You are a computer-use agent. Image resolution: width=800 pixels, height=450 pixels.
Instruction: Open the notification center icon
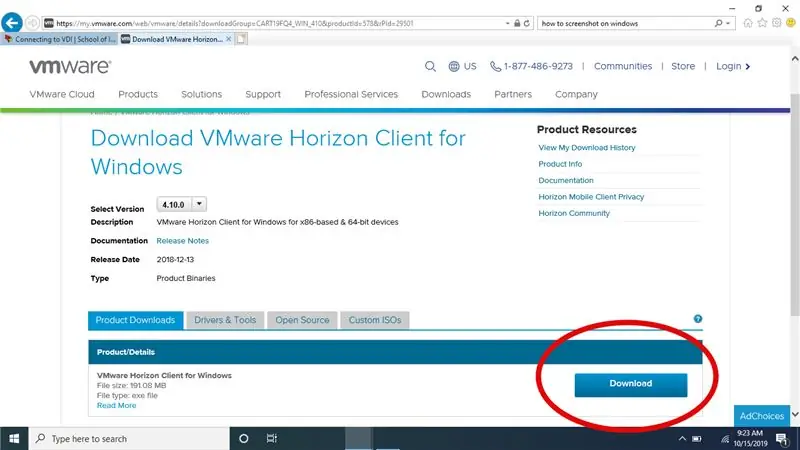(x=782, y=439)
